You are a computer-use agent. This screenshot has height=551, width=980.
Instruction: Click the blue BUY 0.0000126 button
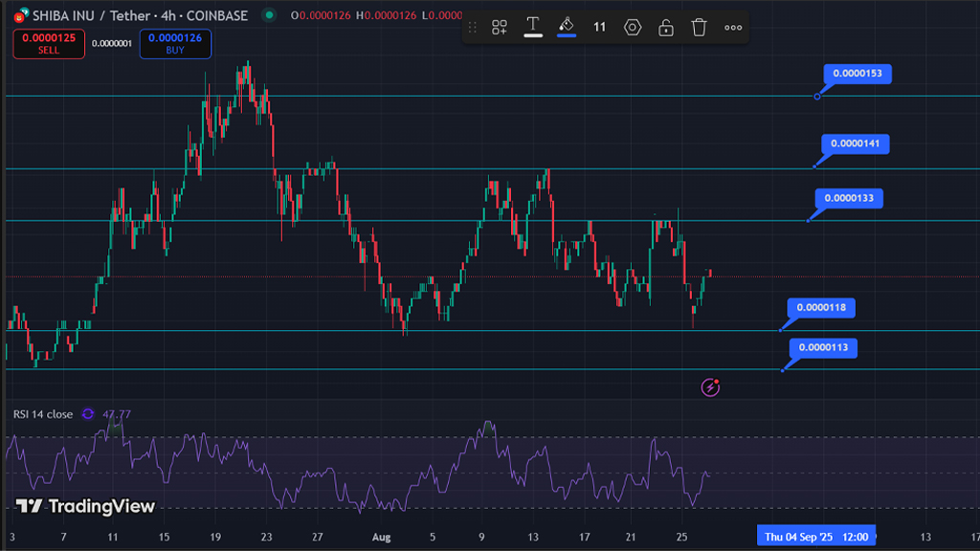coord(175,44)
